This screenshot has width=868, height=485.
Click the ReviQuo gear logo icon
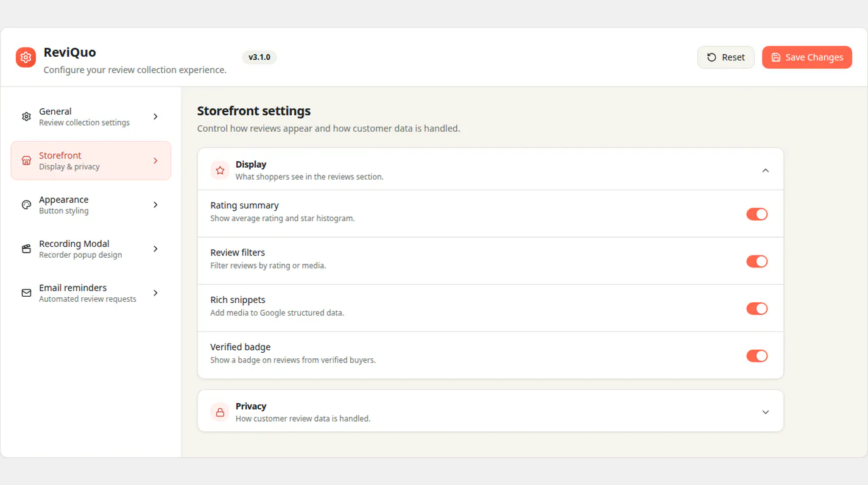(26, 57)
